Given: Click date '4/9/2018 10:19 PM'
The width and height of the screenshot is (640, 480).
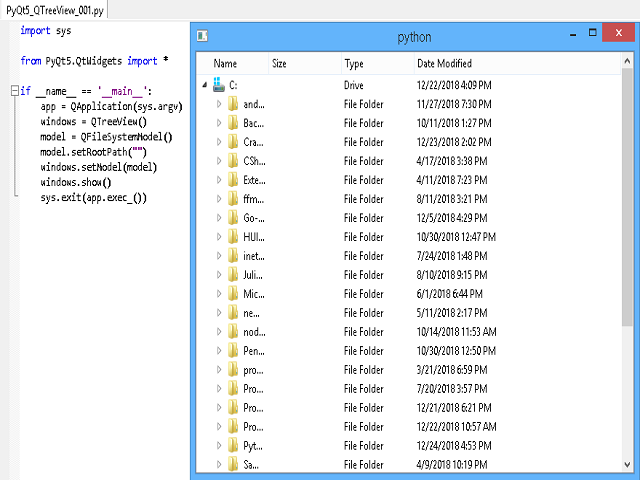Looking at the screenshot, I should [452, 464].
